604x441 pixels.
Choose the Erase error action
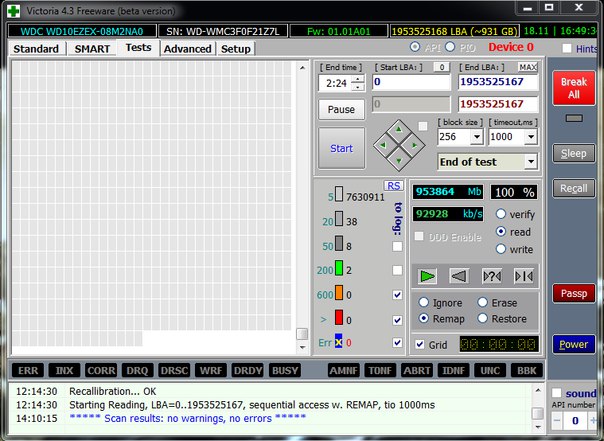(x=483, y=302)
